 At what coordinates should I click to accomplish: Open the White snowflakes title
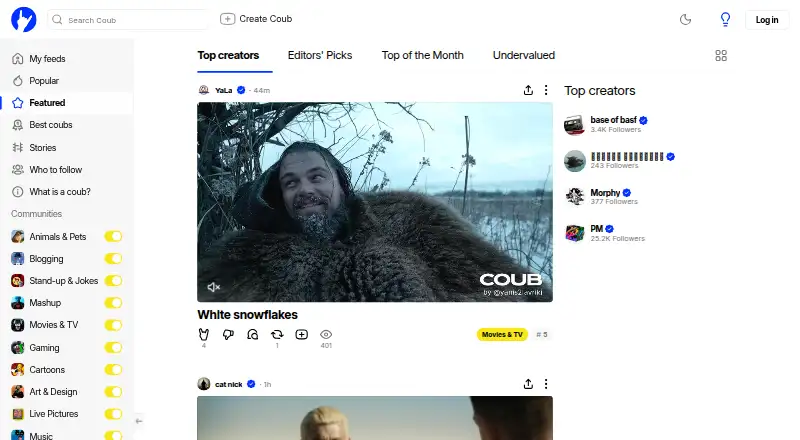click(247, 314)
